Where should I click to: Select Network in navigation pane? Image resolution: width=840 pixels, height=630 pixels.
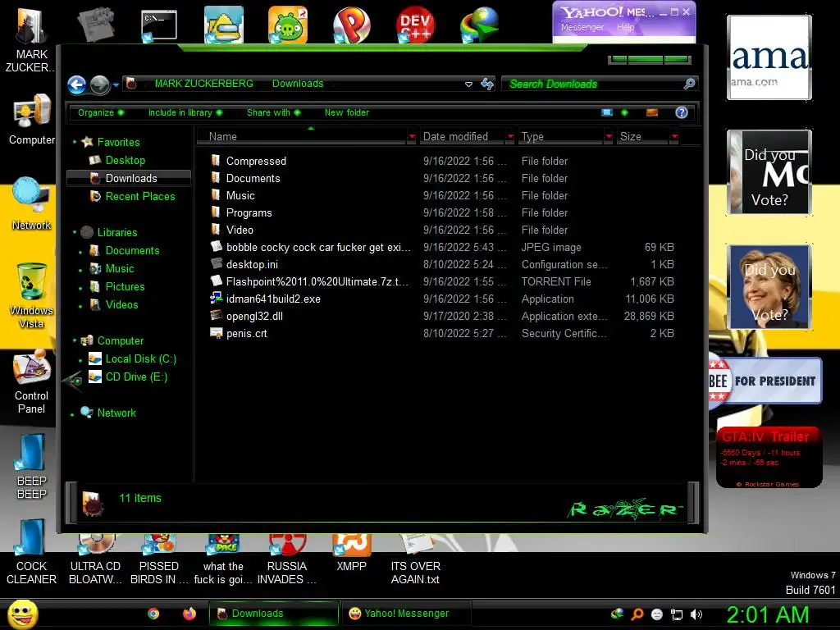(116, 413)
